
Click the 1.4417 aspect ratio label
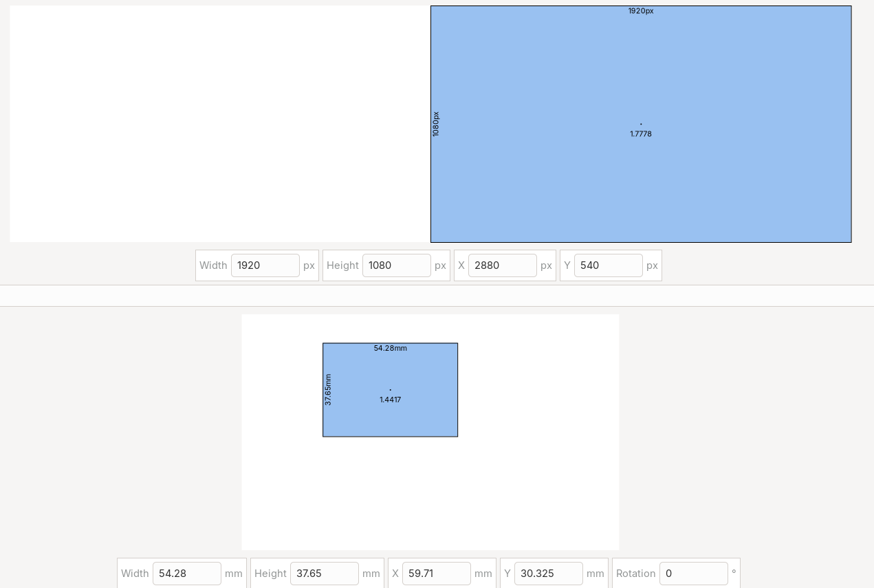pos(391,400)
